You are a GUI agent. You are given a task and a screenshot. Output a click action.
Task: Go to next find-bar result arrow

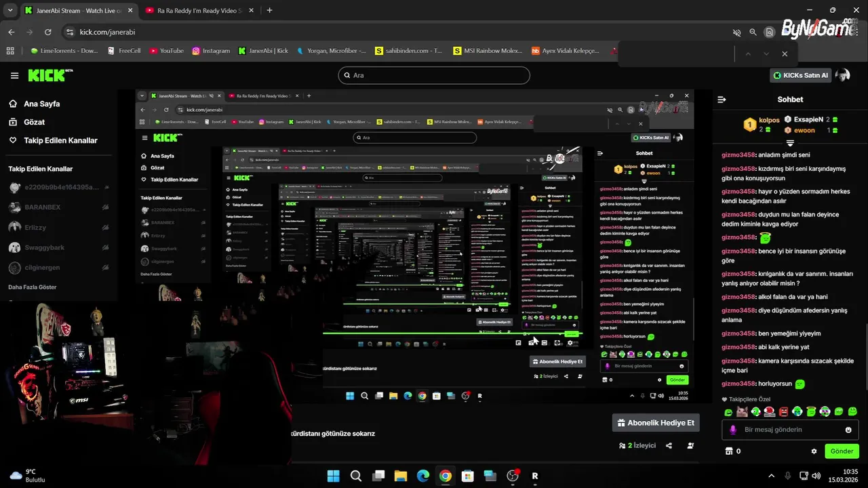766,54
